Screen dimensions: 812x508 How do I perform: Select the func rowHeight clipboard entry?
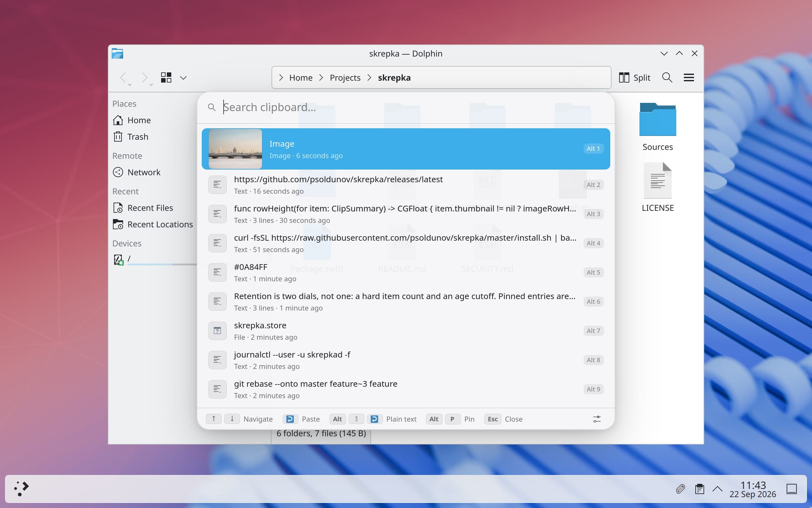click(406, 214)
